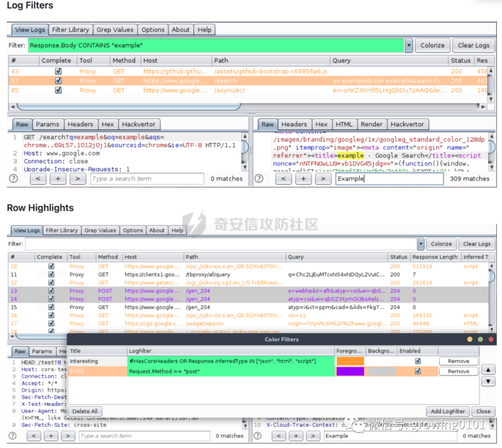Click upper Colorize button
The width and height of the screenshot is (502, 448).
tap(432, 46)
